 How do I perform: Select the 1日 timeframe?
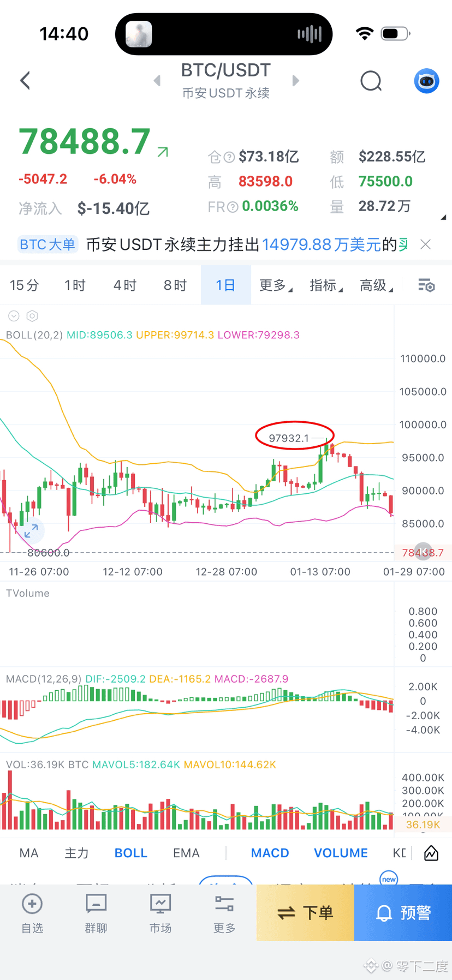point(225,285)
